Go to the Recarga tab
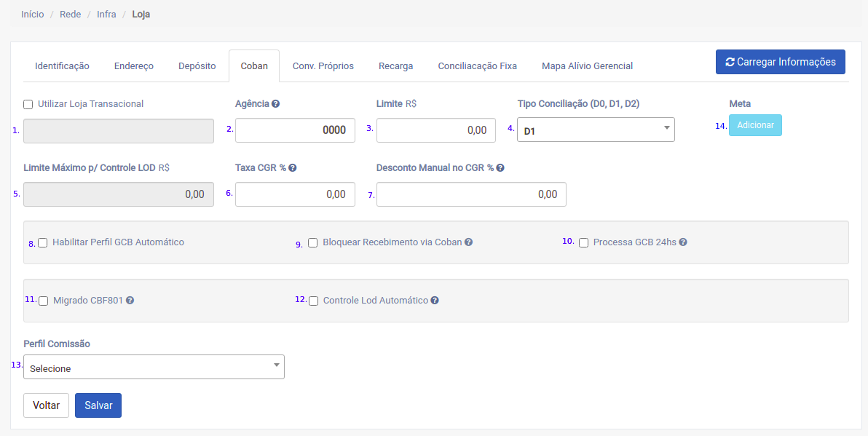 pos(395,66)
